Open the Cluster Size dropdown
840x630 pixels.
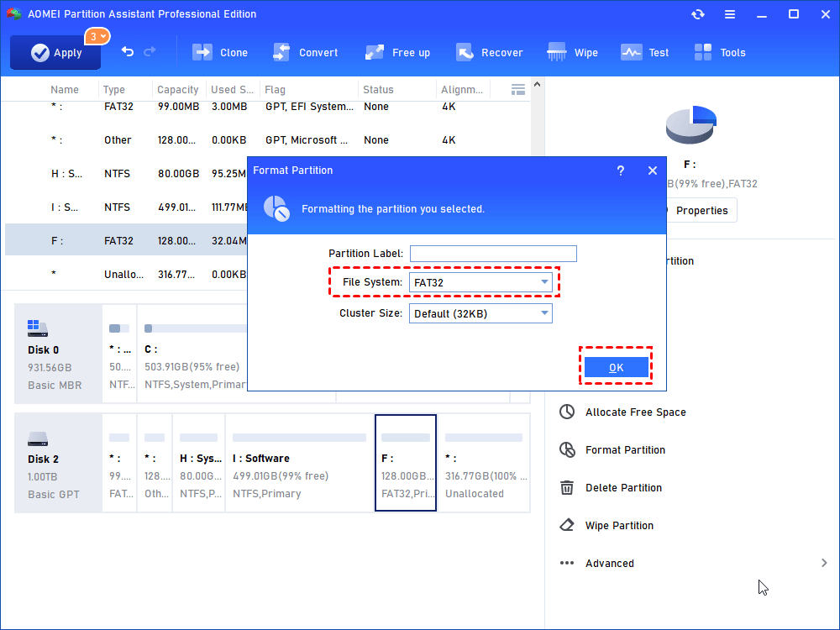pos(480,313)
